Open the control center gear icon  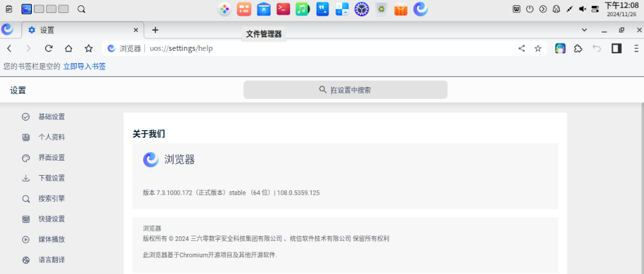coord(362,9)
